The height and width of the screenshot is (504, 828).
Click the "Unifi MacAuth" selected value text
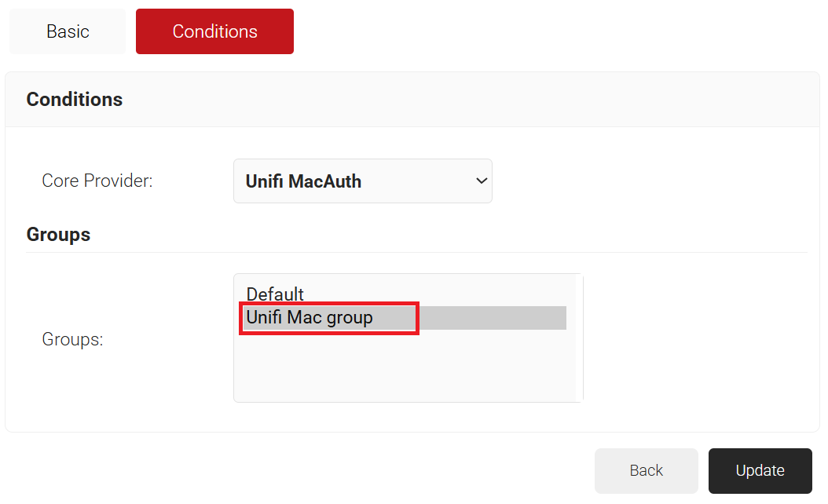pyautogui.click(x=303, y=181)
